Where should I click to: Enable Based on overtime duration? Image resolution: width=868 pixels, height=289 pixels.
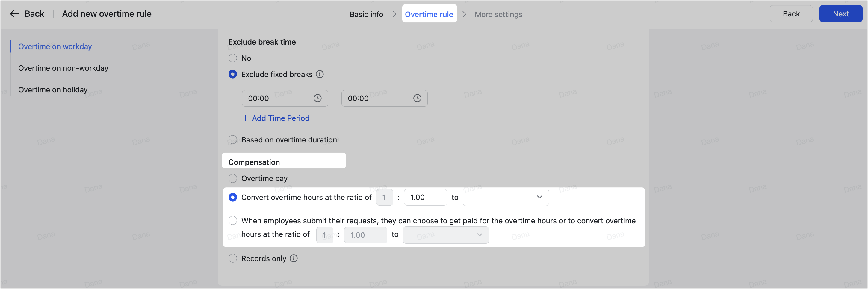[x=232, y=139]
